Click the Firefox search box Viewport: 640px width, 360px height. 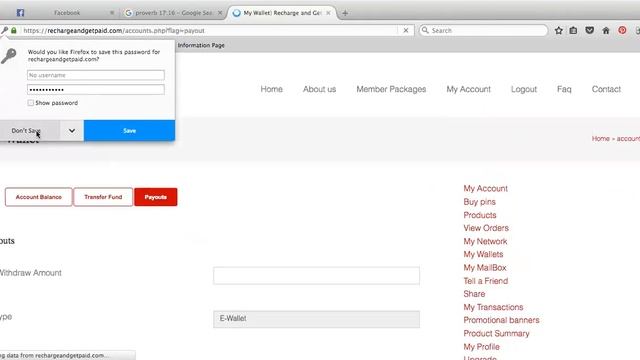[483, 30]
